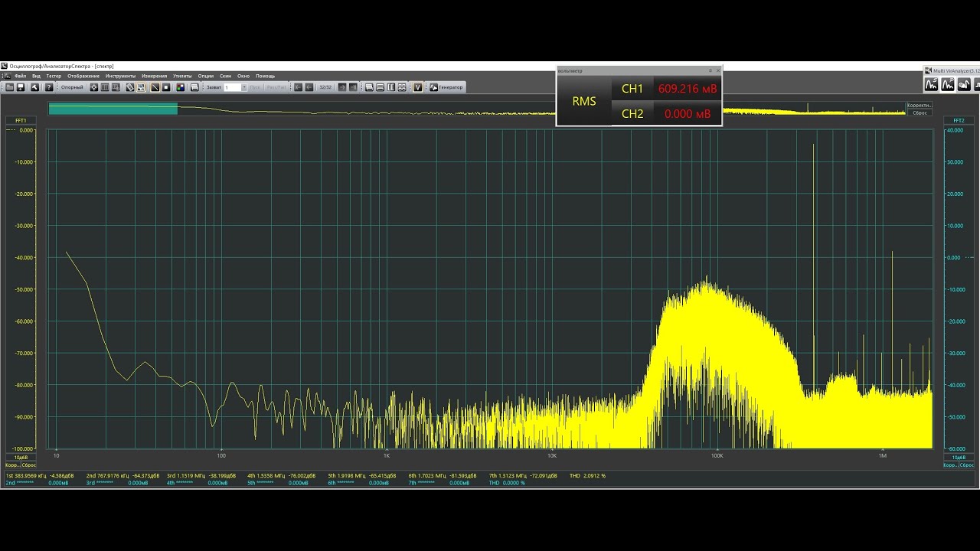
Task: Click first spectrum icon in Multi VirAnalyzer
Action: click(932, 84)
